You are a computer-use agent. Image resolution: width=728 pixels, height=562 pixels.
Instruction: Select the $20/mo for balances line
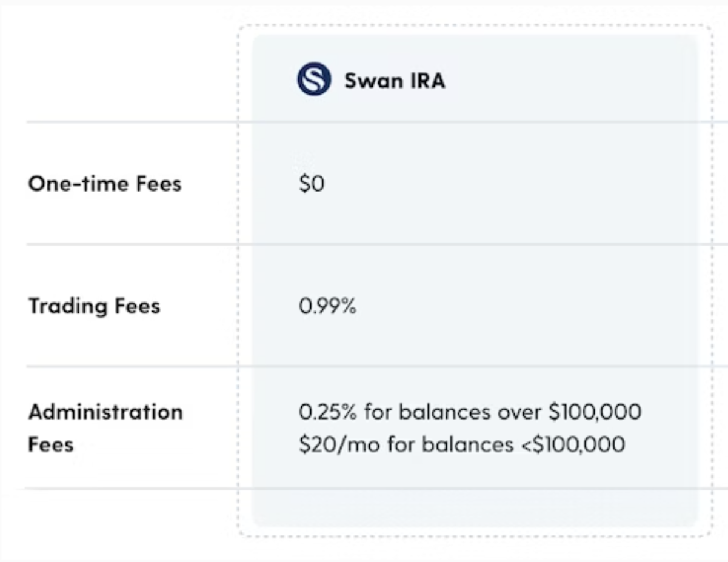click(x=461, y=444)
